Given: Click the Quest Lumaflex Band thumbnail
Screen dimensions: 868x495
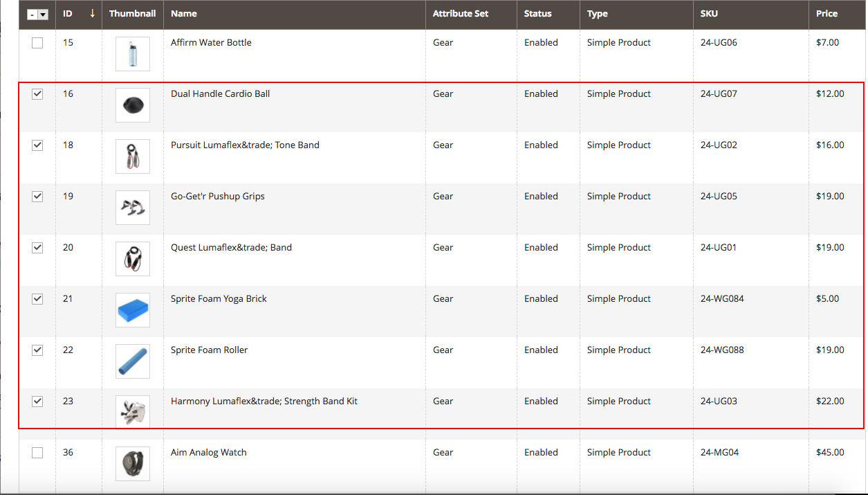Looking at the screenshot, I should 132,258.
